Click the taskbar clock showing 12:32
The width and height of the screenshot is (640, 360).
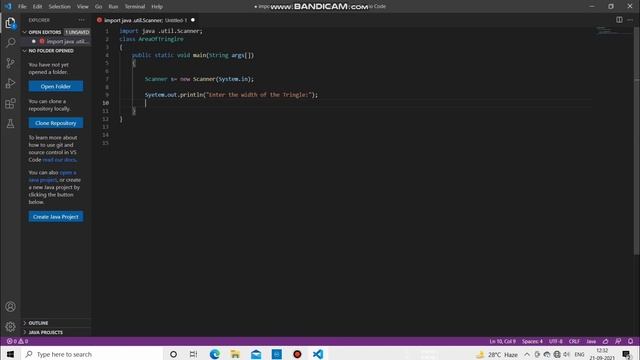(x=602, y=354)
